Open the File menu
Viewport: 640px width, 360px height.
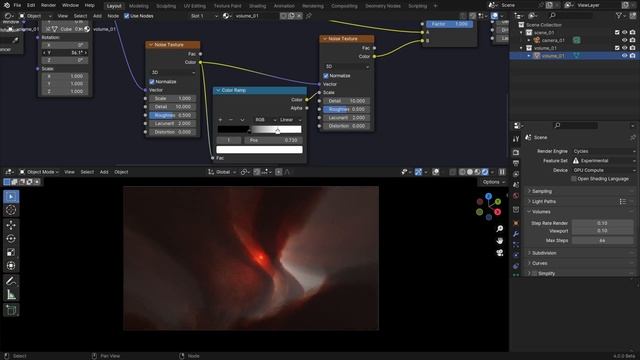click(17, 5)
